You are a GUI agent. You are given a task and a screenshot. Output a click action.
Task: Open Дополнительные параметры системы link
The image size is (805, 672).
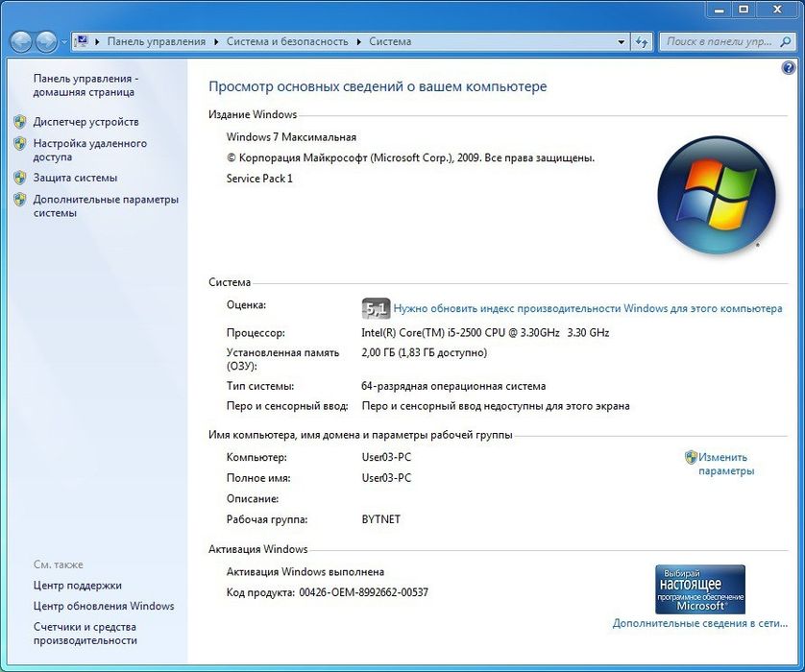click(106, 206)
